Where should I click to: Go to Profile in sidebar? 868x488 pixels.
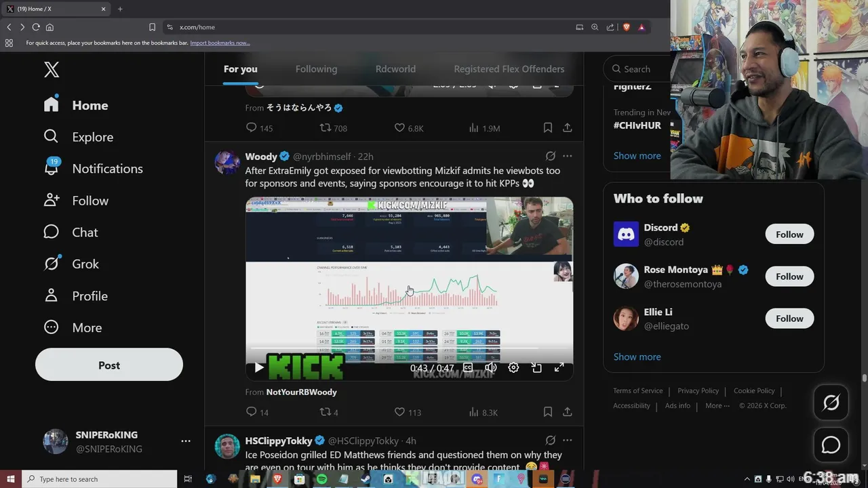click(75, 296)
